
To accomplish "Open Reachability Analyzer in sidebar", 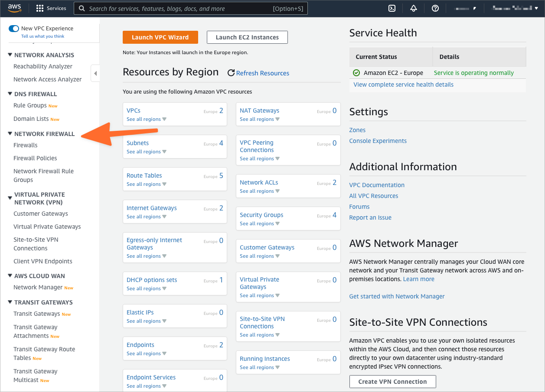I will coord(43,66).
